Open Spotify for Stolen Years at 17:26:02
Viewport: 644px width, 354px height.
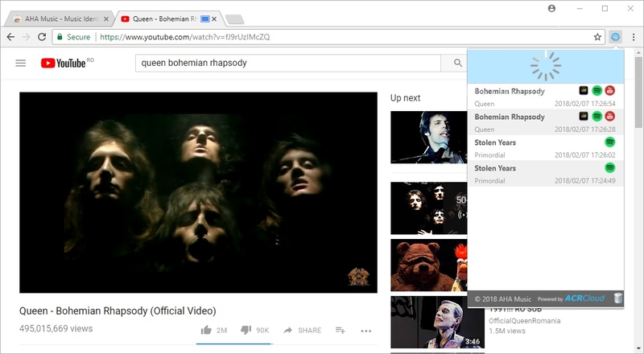(610, 142)
